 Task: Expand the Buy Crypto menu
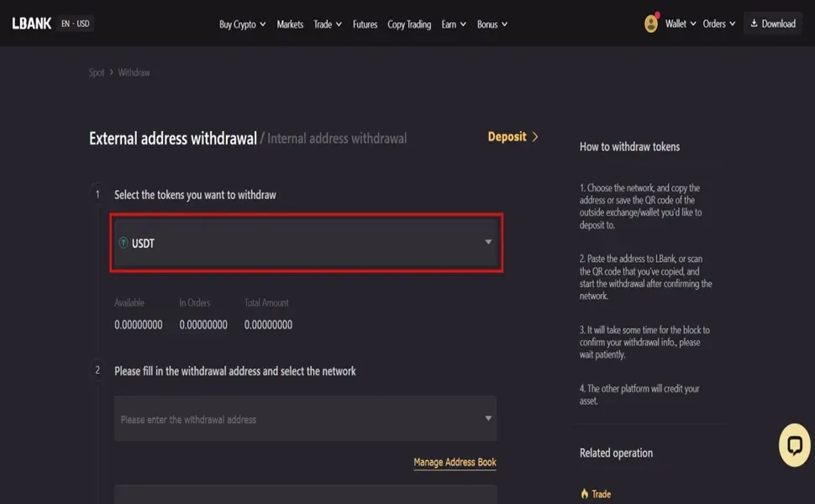(242, 24)
